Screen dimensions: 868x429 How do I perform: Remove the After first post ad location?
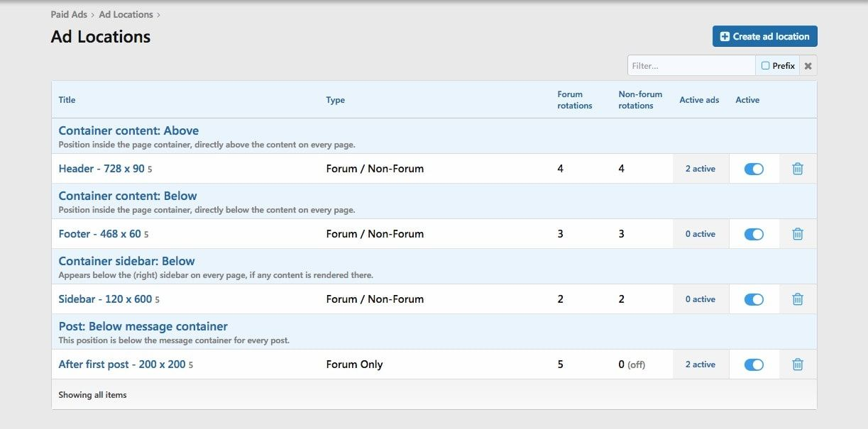797,364
